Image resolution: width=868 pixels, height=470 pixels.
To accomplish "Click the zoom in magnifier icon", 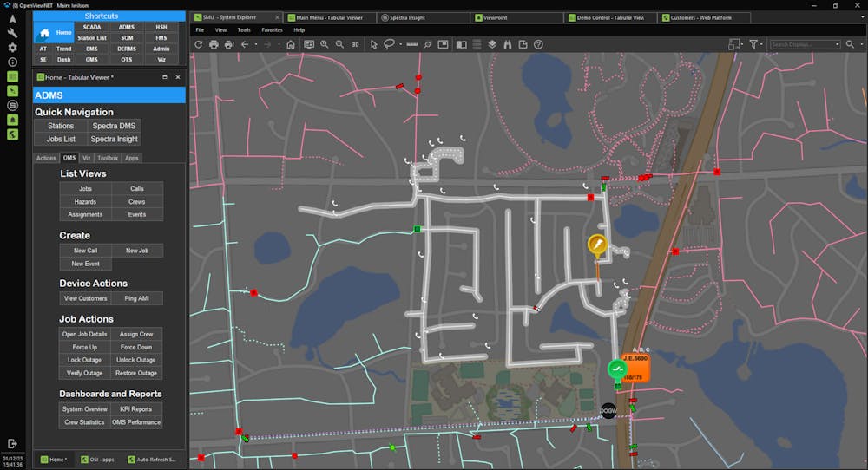I will pyautogui.click(x=325, y=45).
